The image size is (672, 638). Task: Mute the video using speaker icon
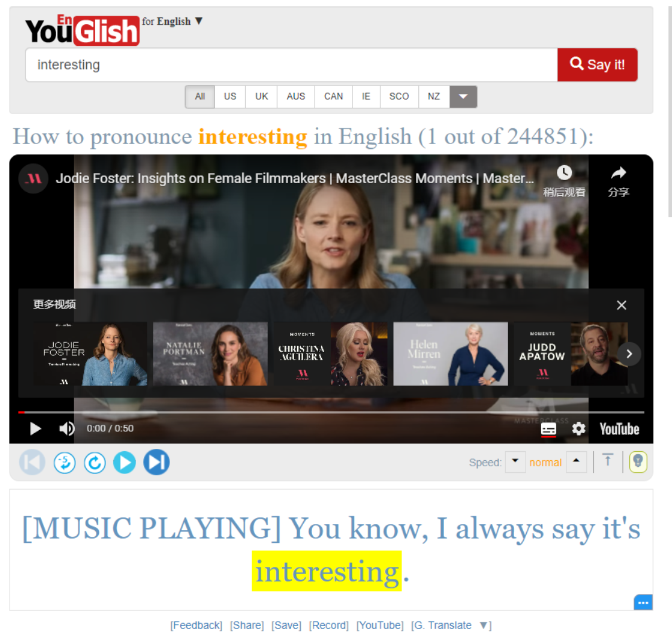click(66, 428)
